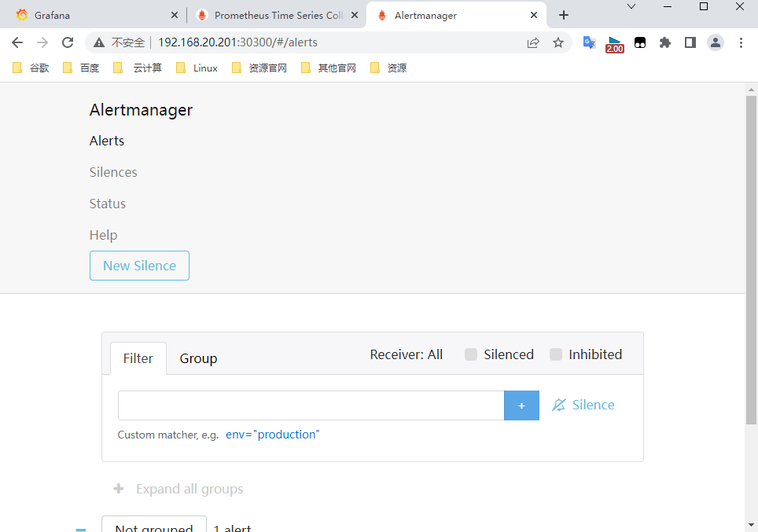Viewport: 758px width, 532px height.
Task: Click the back navigation arrow
Action: (x=17, y=42)
